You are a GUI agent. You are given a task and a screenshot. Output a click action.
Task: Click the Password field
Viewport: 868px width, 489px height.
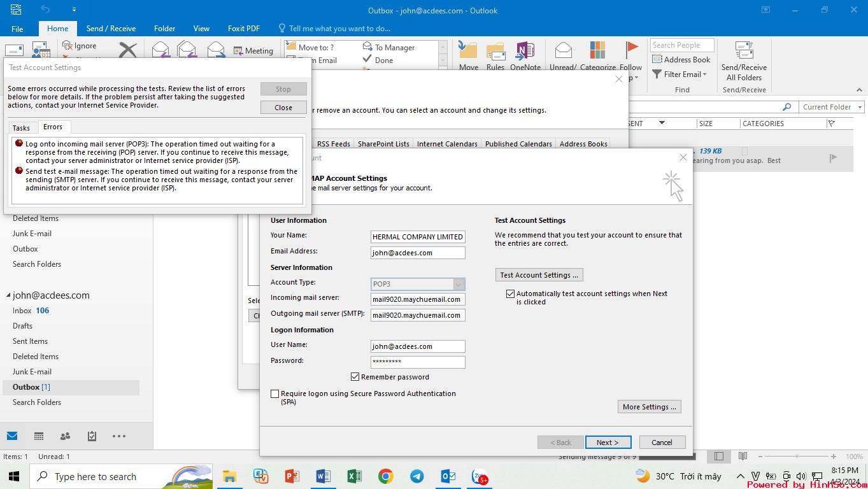tap(418, 362)
